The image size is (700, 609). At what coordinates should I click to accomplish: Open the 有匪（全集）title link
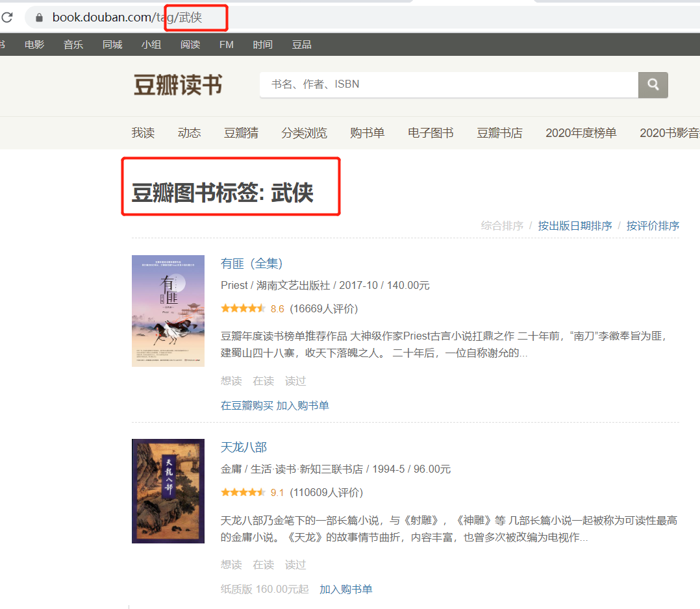(x=252, y=264)
